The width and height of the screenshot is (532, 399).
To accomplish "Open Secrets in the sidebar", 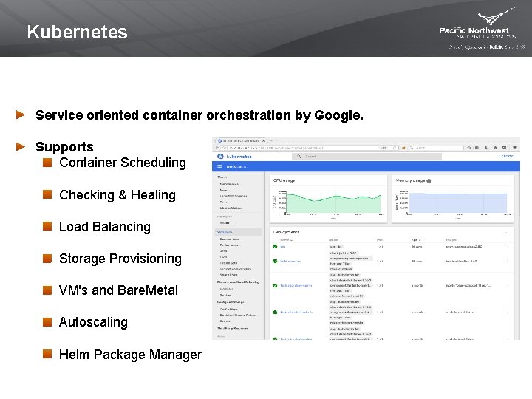I will [x=225, y=321].
